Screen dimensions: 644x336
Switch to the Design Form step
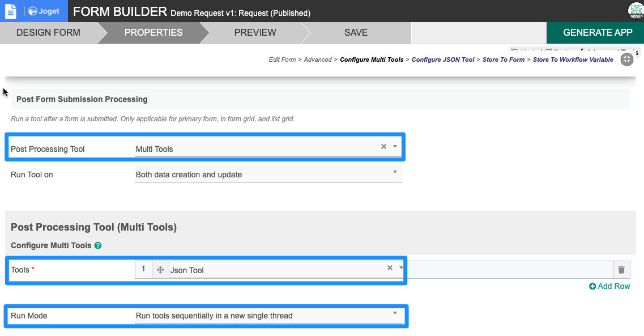tap(48, 33)
